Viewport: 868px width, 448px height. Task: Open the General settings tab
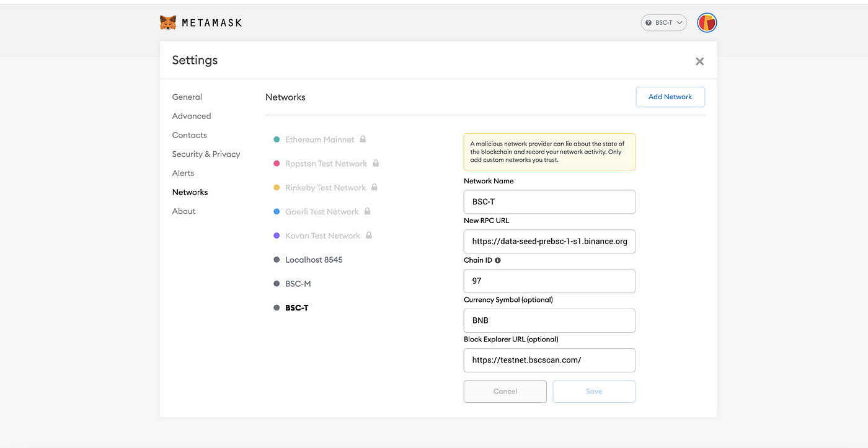tap(187, 97)
